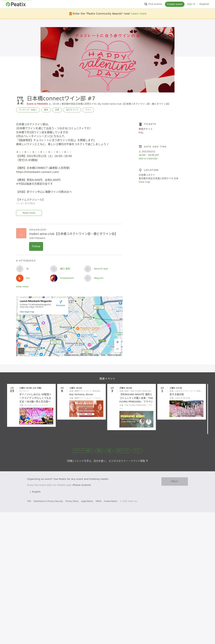Open Statement on Privacy Security
This screenshot has width=215, height=644.
[x=48, y=501]
